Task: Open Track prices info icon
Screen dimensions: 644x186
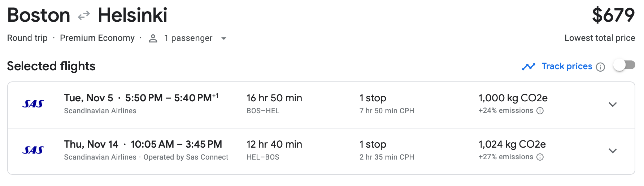Action: 600,67
